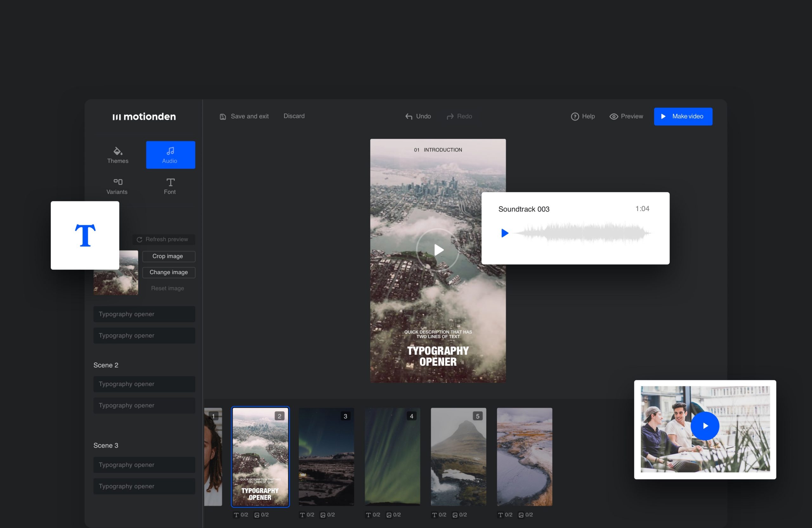
Task: Open the Variants panel
Action: point(117,186)
